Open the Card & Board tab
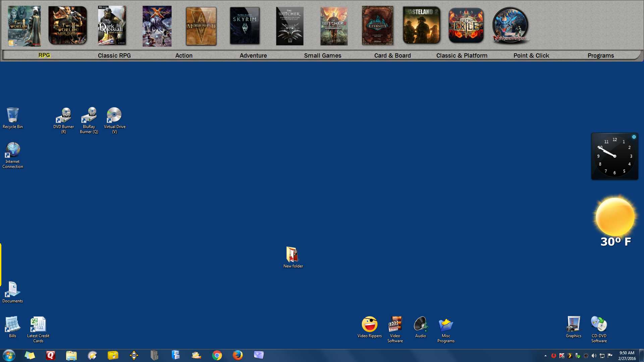This screenshot has height=362, width=644. point(392,56)
